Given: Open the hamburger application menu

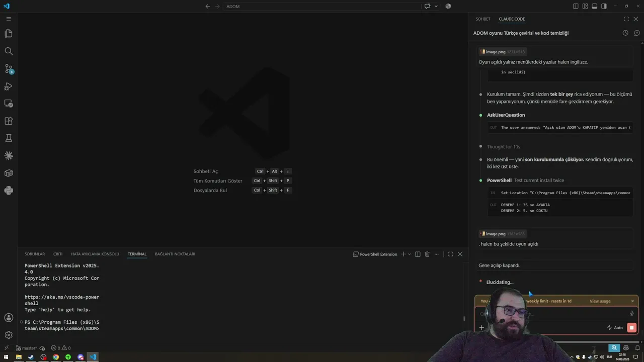Looking at the screenshot, I should click(x=9, y=19).
